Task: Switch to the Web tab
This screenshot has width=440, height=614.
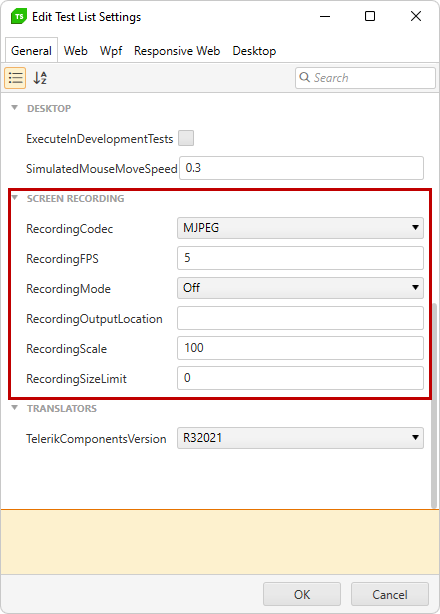Action: 76,51
